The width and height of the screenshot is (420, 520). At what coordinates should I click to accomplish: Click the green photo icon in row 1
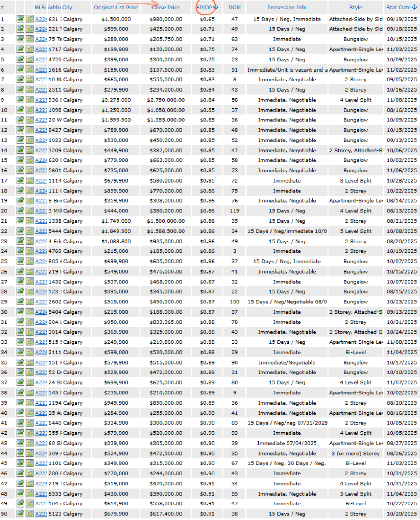coord(20,19)
